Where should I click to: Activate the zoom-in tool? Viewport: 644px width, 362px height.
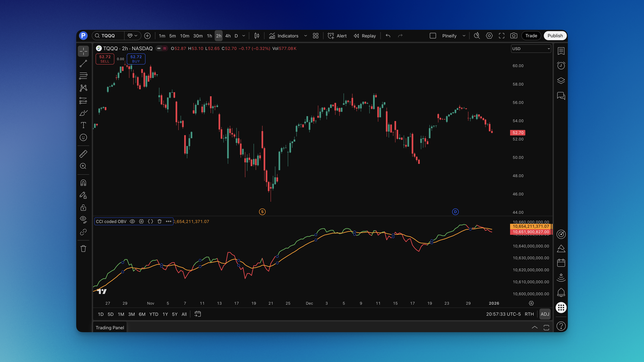[83, 166]
